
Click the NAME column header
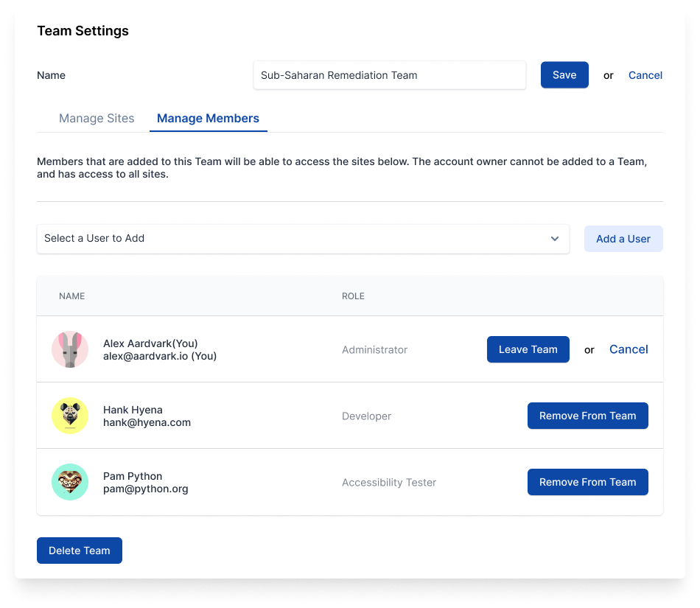click(x=72, y=296)
